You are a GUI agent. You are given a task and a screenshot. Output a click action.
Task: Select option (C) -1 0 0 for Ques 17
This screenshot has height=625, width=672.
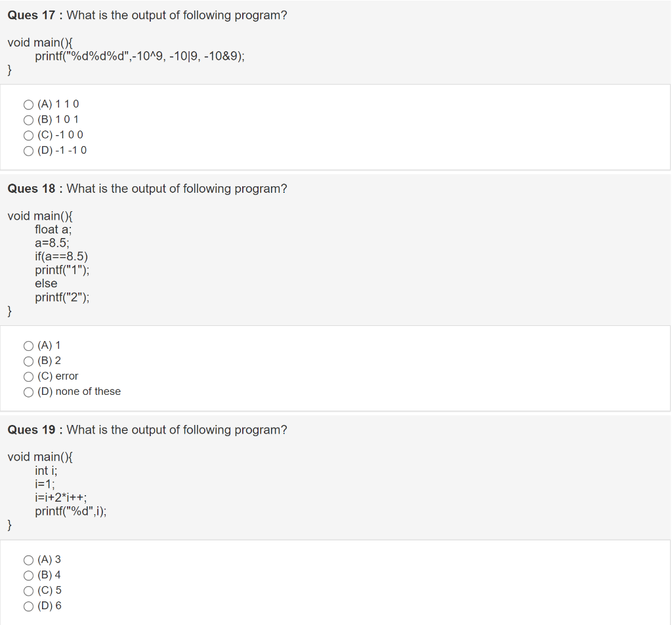point(29,135)
